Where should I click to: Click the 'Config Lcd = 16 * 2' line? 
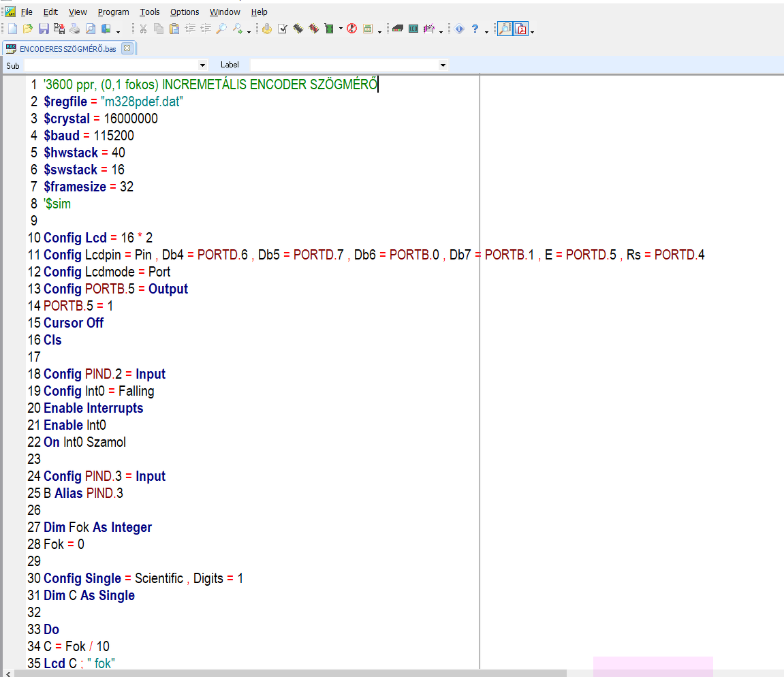click(98, 238)
